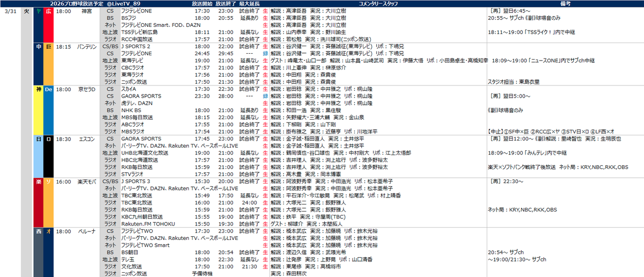Click the remark '[再] 翌日6:45~'
Viewport: 644px width, 277px height.
tap(510, 11)
